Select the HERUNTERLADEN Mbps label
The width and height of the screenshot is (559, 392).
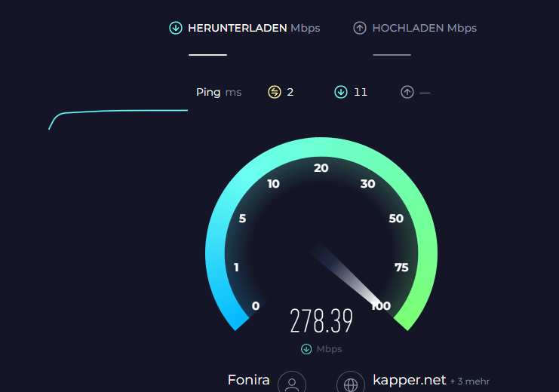tap(253, 28)
